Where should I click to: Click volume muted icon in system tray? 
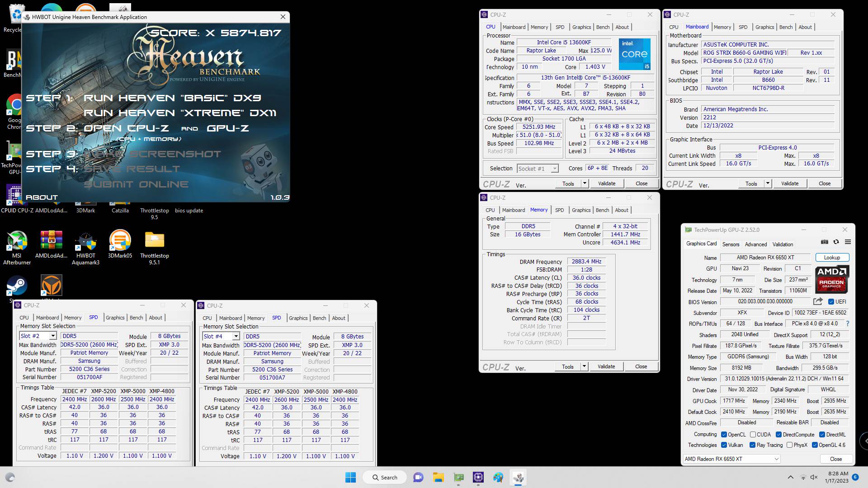[x=814, y=477]
